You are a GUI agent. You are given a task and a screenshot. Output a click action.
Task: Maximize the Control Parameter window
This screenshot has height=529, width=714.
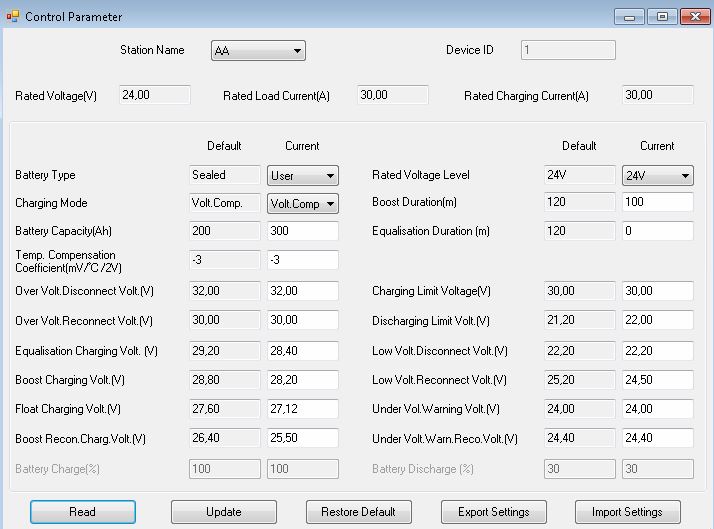pyautogui.click(x=661, y=17)
